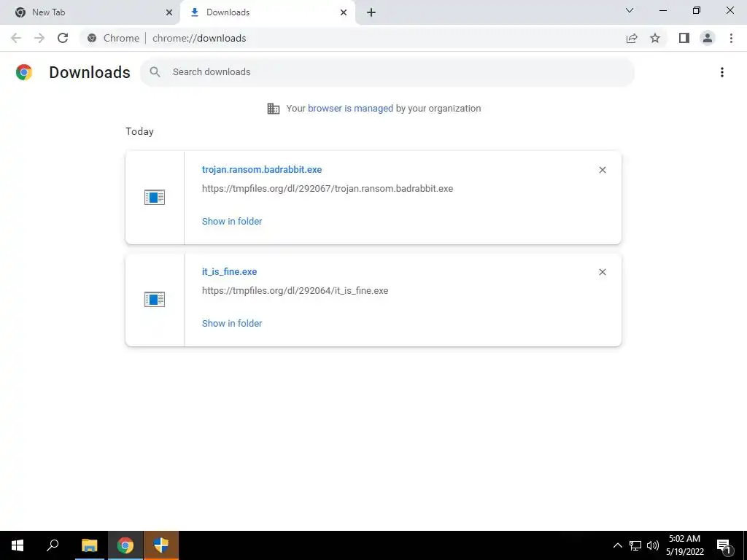
Task: Go back using the back arrow
Action: tap(16, 38)
